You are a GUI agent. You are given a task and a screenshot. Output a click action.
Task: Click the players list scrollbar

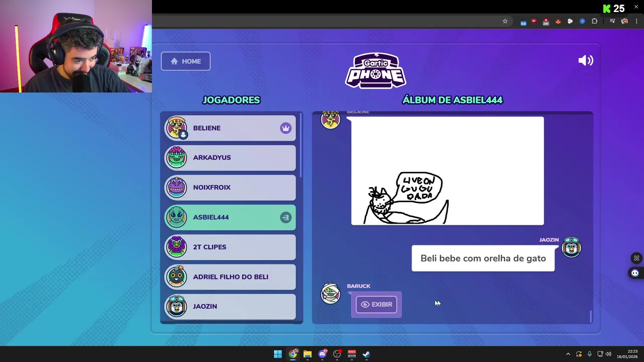(300, 146)
